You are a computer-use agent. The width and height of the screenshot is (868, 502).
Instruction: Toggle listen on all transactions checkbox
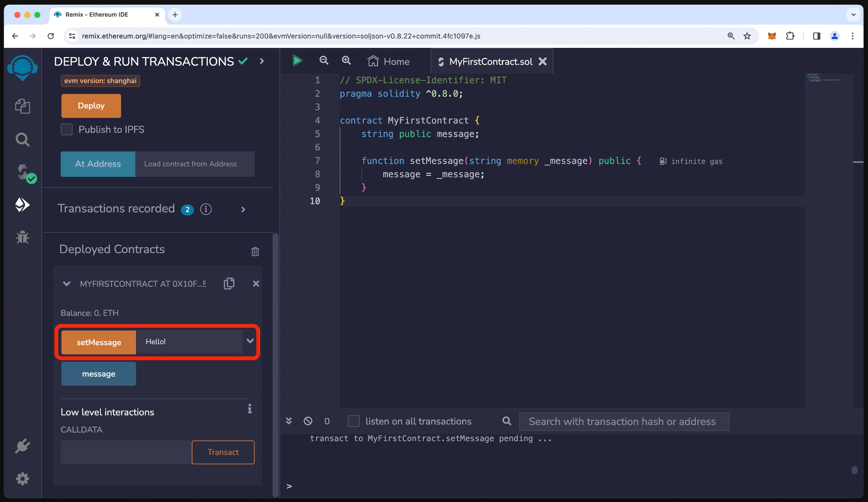point(353,421)
